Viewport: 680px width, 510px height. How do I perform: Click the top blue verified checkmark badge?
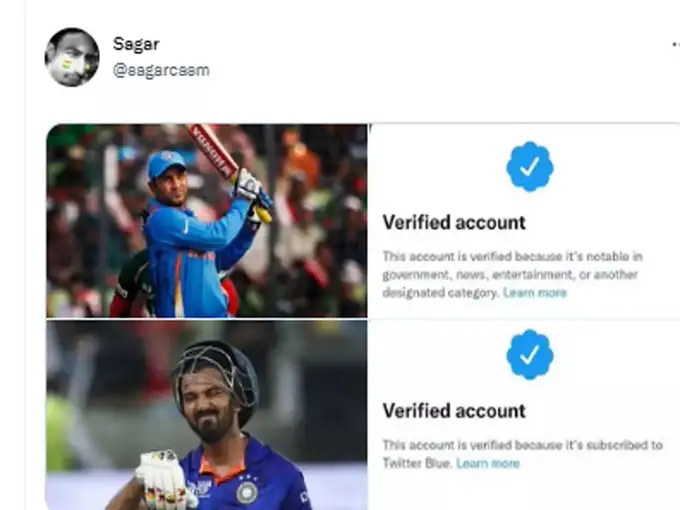tap(530, 167)
